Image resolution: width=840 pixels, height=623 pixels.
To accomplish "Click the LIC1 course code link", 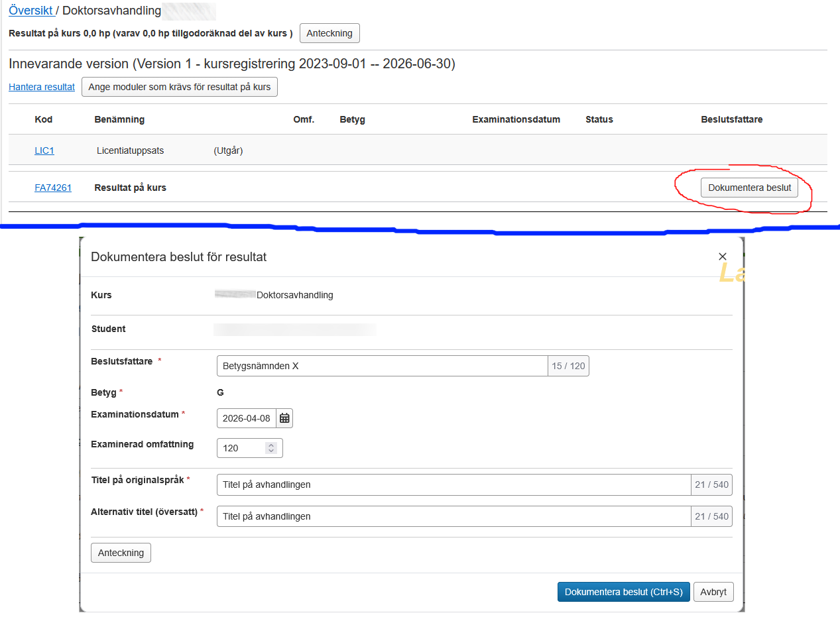I will tap(44, 150).
